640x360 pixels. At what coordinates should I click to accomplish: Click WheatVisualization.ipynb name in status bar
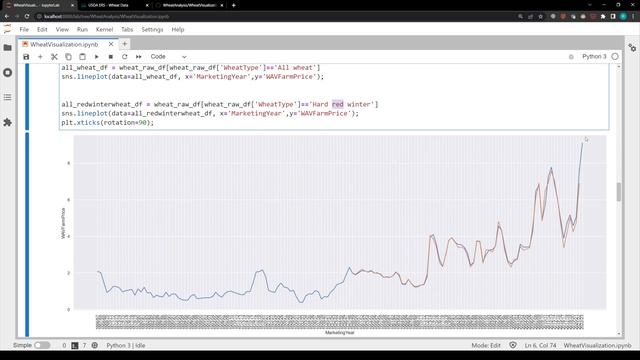597,345
